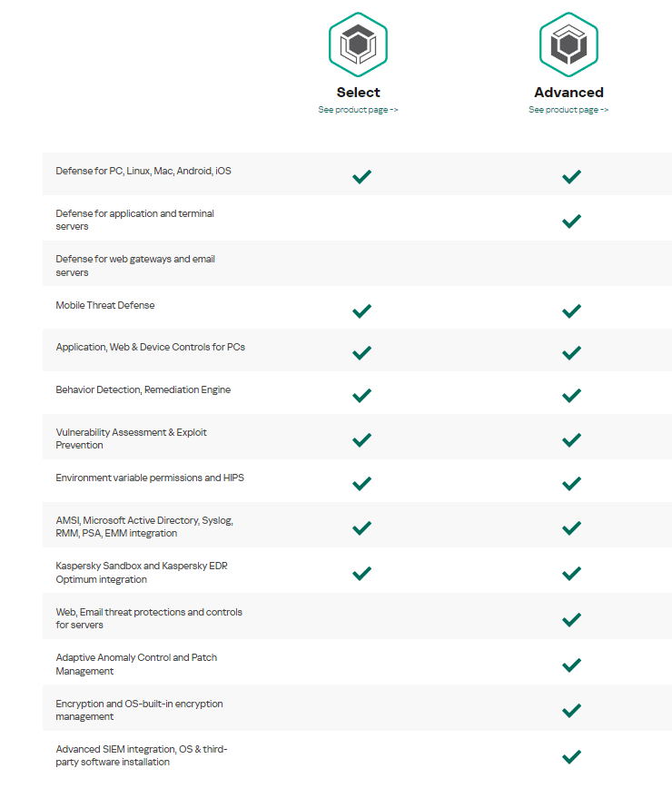
Task: Click Advanced checkmark for Encryption management row
Action: [571, 710]
